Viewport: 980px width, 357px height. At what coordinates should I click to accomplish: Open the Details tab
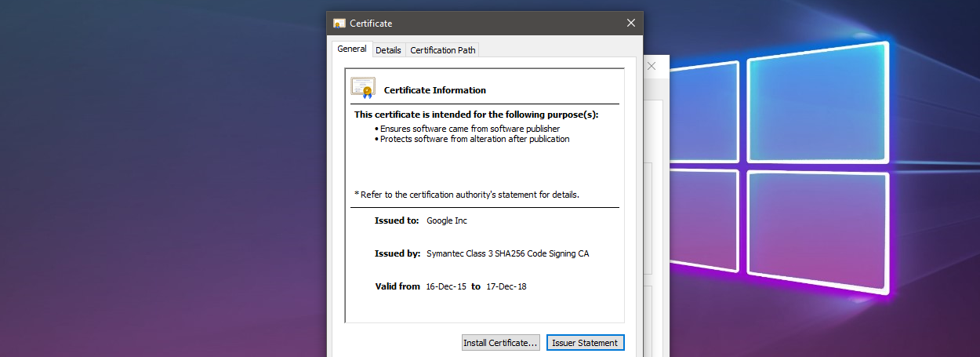click(388, 50)
